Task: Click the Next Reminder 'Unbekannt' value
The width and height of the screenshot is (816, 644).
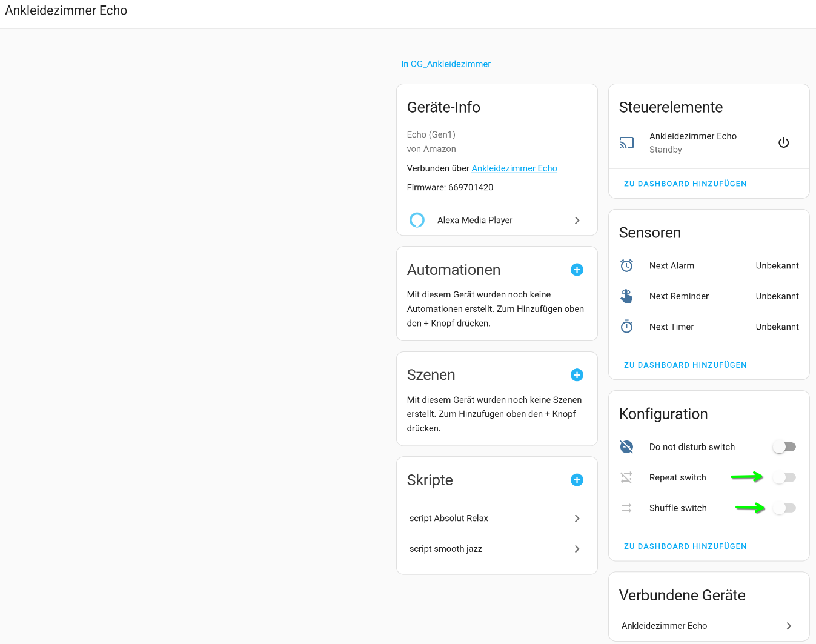Action: (x=777, y=296)
